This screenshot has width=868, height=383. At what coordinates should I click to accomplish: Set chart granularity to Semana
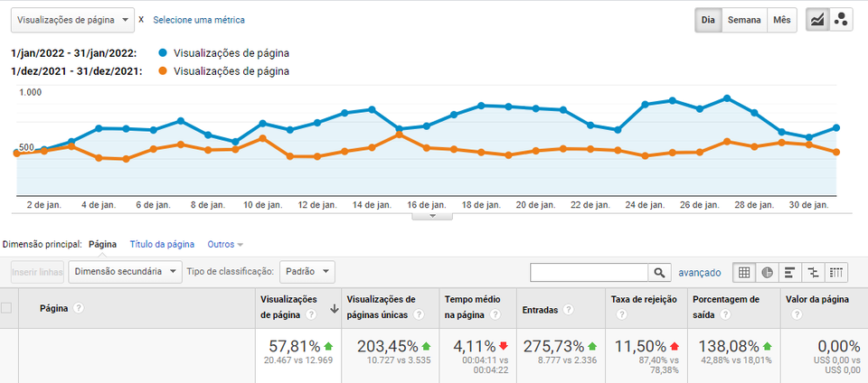click(744, 20)
